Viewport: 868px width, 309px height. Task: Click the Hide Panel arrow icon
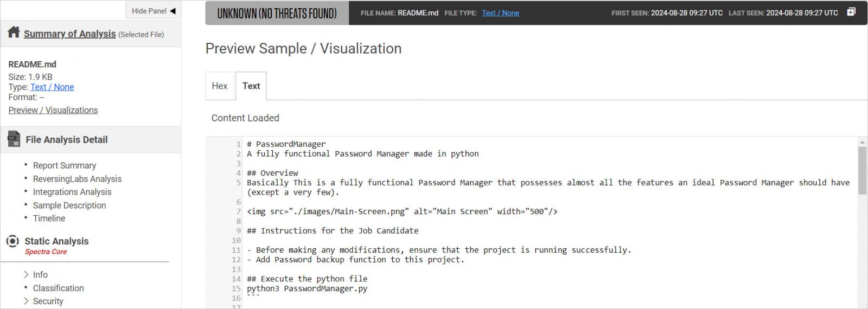pyautogui.click(x=173, y=11)
